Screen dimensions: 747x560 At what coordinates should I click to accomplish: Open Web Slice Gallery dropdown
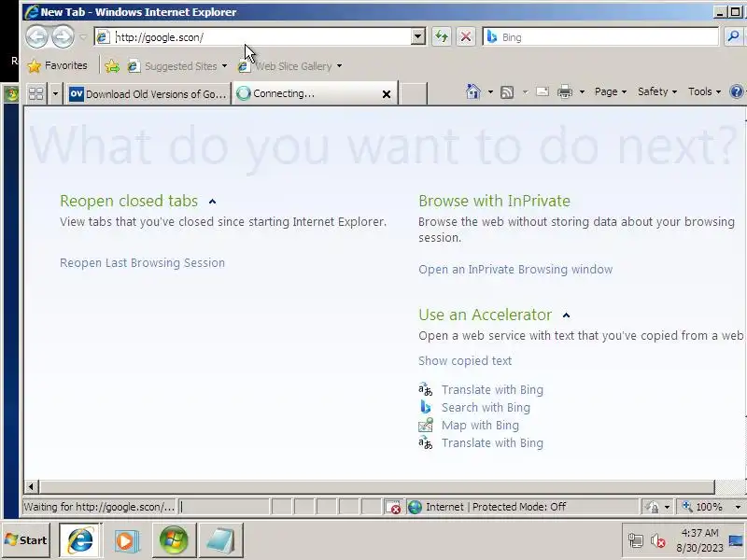tap(289, 66)
